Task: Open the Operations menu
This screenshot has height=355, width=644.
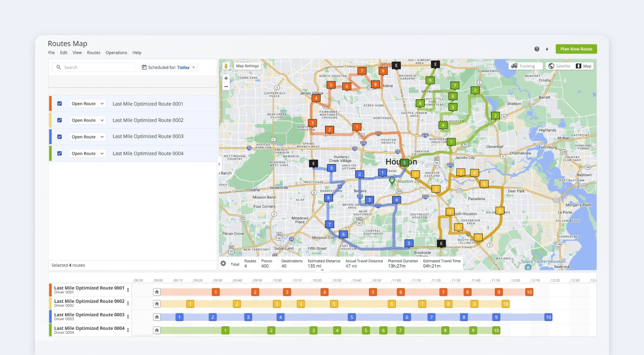Action: [x=116, y=52]
